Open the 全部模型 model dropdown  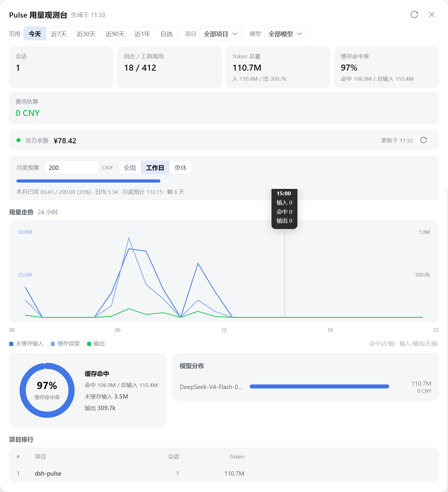tap(286, 34)
